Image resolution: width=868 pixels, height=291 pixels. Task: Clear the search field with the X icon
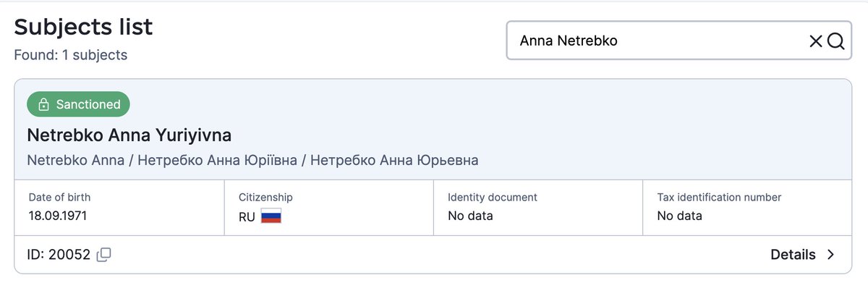pos(816,41)
